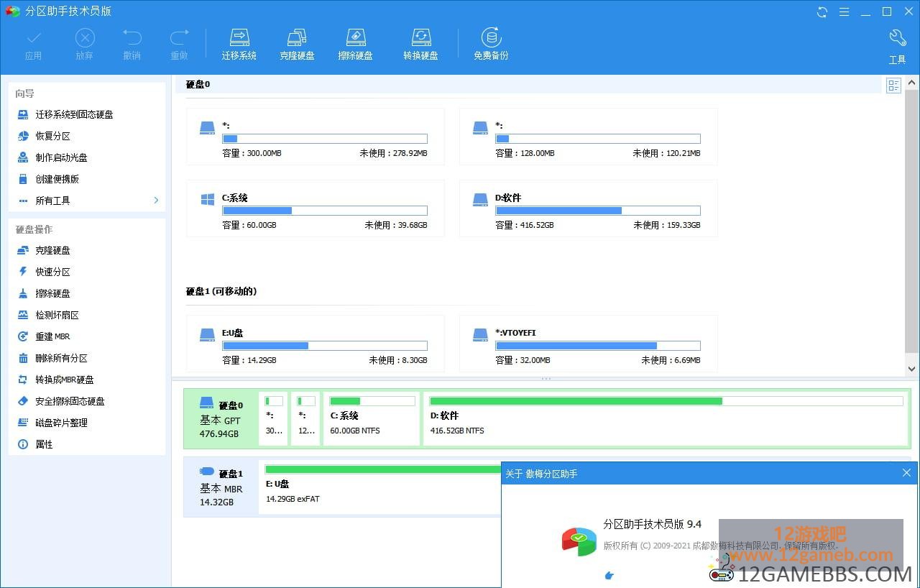Image resolution: width=920 pixels, height=588 pixels.
Task: Click the 分区助手技术员版 9.4 version text
Action: pyautogui.click(x=653, y=524)
